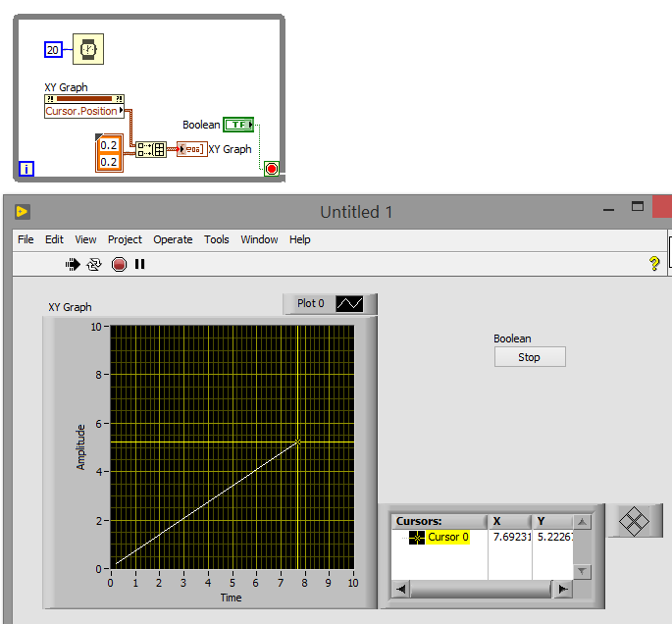Toggle Run Continuously button
The width and height of the screenshot is (672, 624).
(94, 265)
